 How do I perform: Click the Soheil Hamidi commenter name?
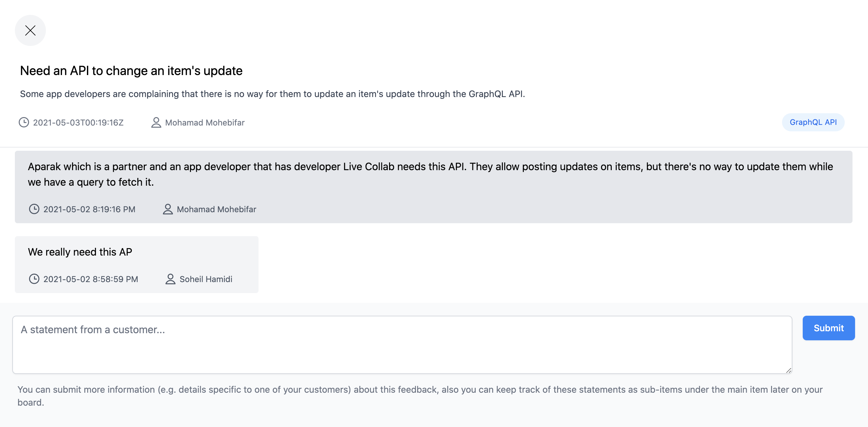tap(206, 279)
